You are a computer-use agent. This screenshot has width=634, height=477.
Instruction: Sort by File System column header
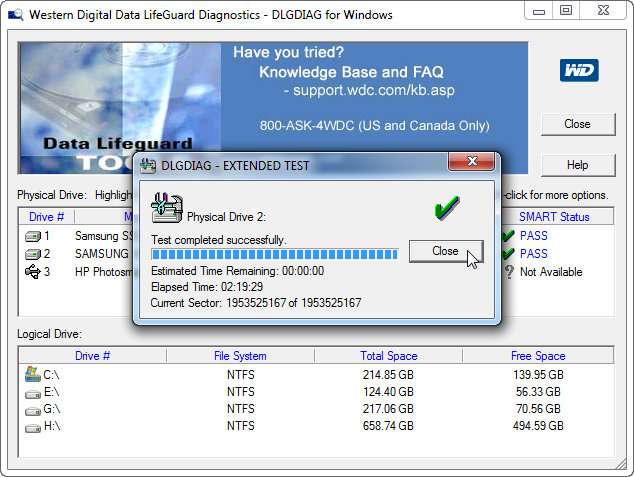pyautogui.click(x=240, y=356)
